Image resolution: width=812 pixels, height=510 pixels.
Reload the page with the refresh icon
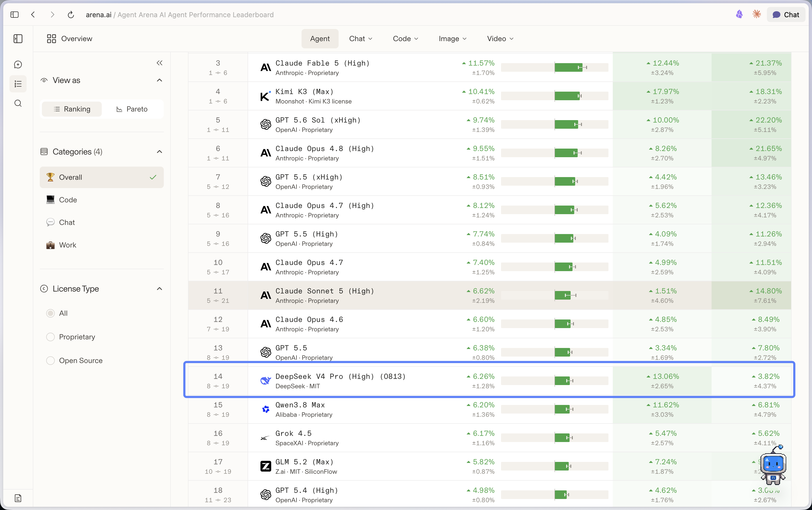pyautogui.click(x=71, y=15)
